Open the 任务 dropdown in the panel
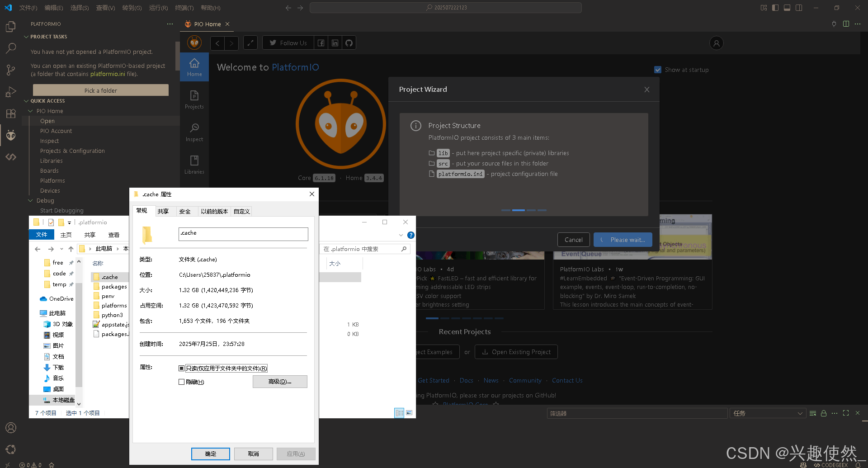 tap(768, 413)
